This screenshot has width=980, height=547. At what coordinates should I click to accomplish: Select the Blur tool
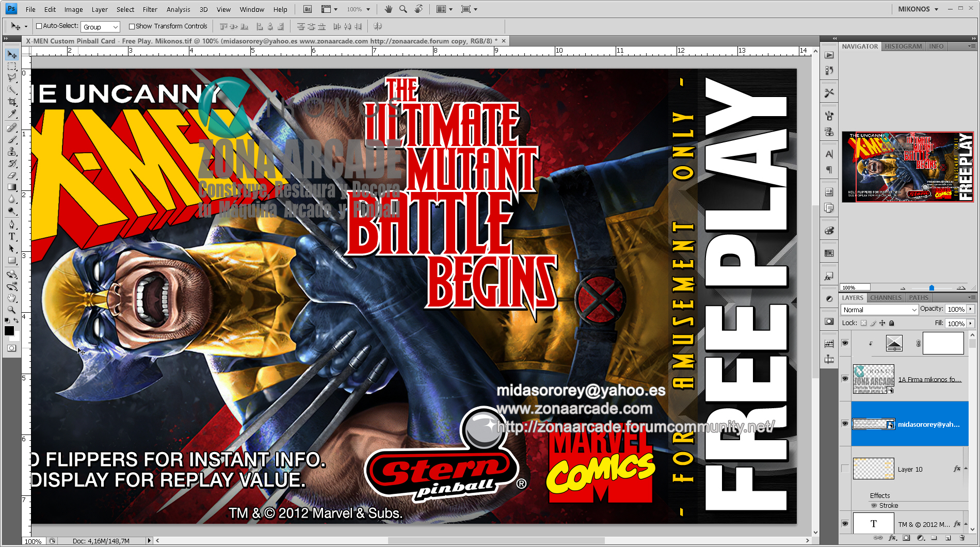[x=12, y=199]
